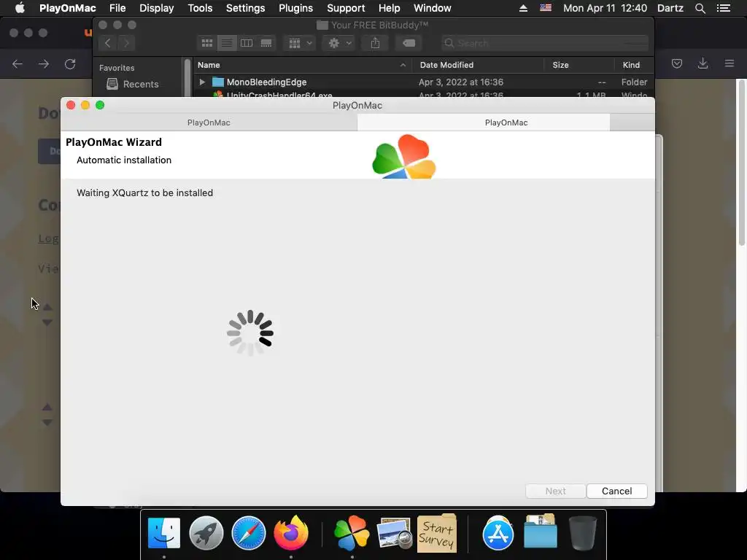Click Finder window back arrow
Viewport: 747px width, 560px height.
click(x=108, y=43)
